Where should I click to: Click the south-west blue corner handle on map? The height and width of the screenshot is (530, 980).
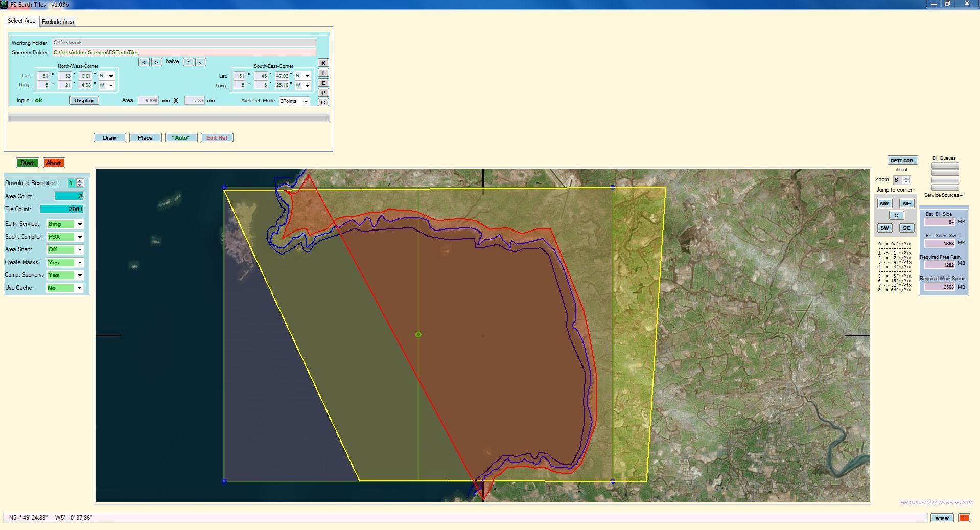click(x=224, y=481)
